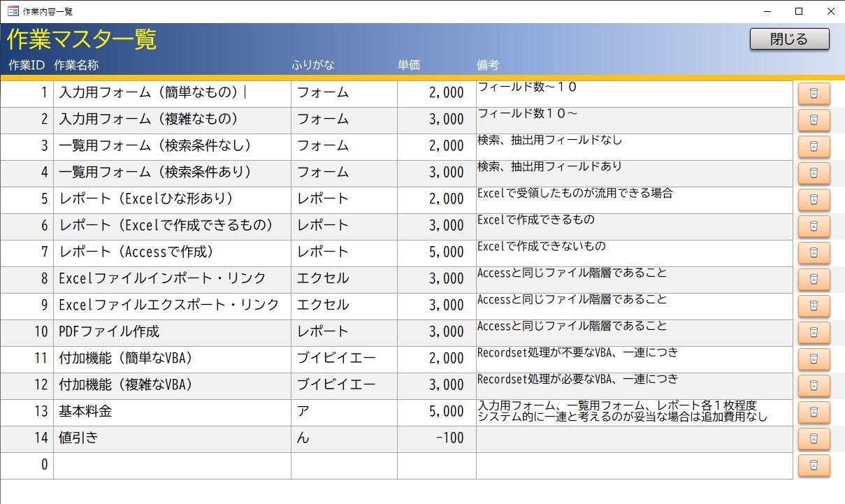845x504 pixels.
Task: Click the trash icon beside PDFファイル作成
Action: pyautogui.click(x=814, y=333)
